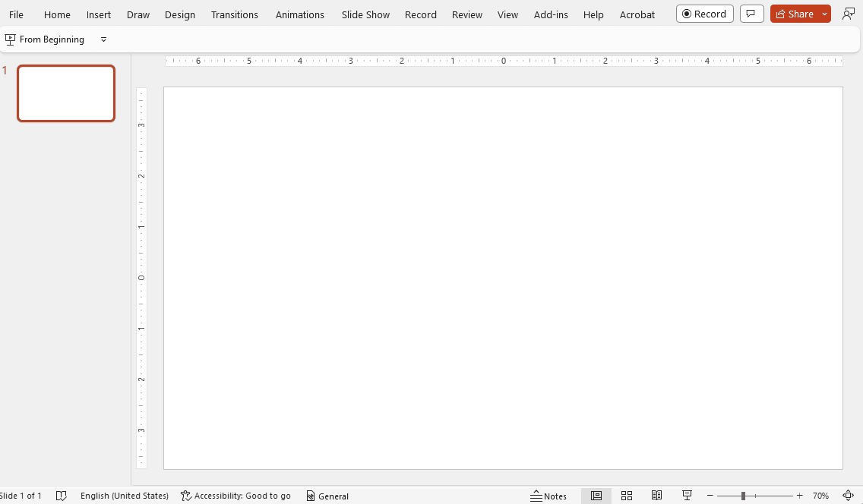
Task: Switch to Slide Sorter view
Action: tap(627, 496)
